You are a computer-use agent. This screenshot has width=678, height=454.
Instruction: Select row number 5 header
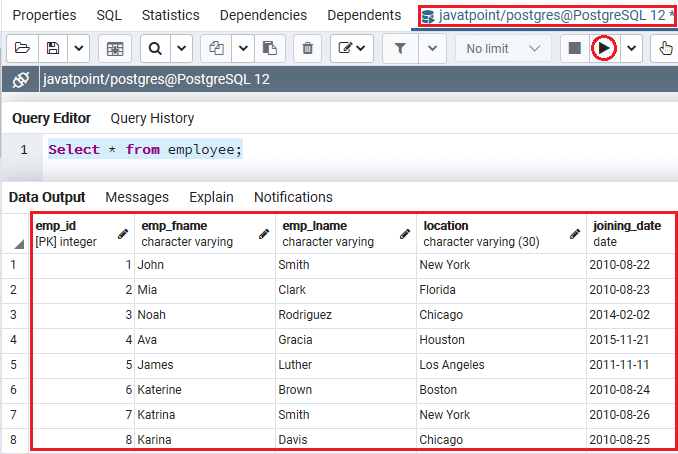coord(14,364)
